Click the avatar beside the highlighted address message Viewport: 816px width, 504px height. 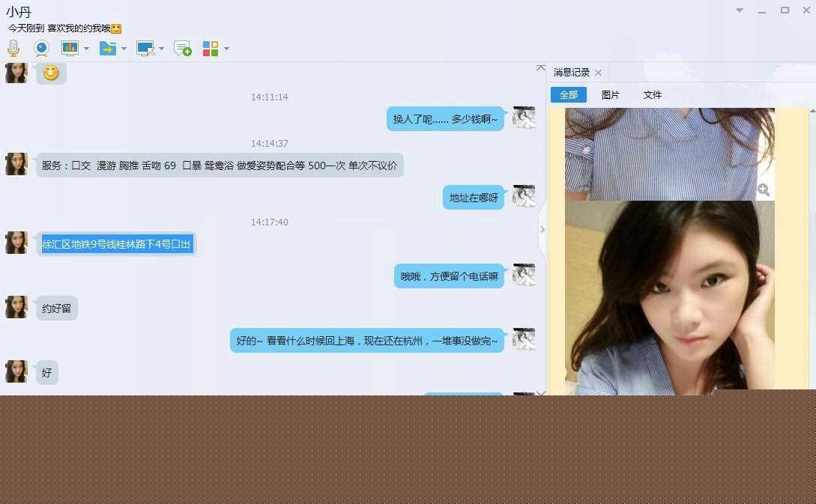(16, 243)
